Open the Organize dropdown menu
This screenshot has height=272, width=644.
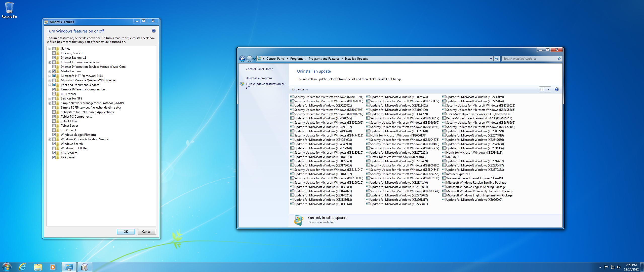point(300,89)
